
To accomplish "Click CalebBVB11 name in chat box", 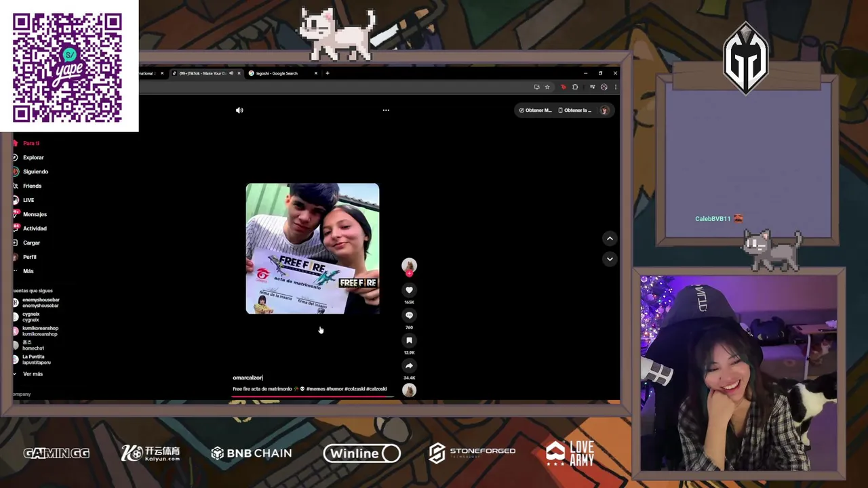I will (x=713, y=219).
